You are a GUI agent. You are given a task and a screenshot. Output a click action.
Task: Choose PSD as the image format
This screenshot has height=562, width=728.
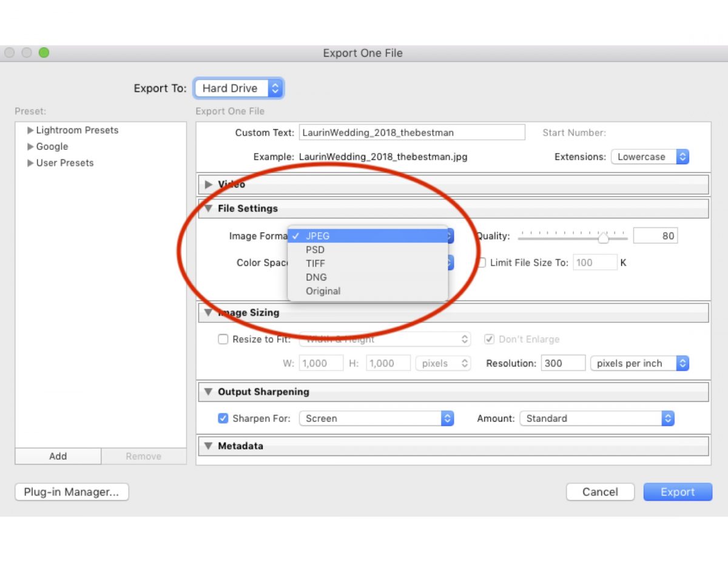coord(315,249)
